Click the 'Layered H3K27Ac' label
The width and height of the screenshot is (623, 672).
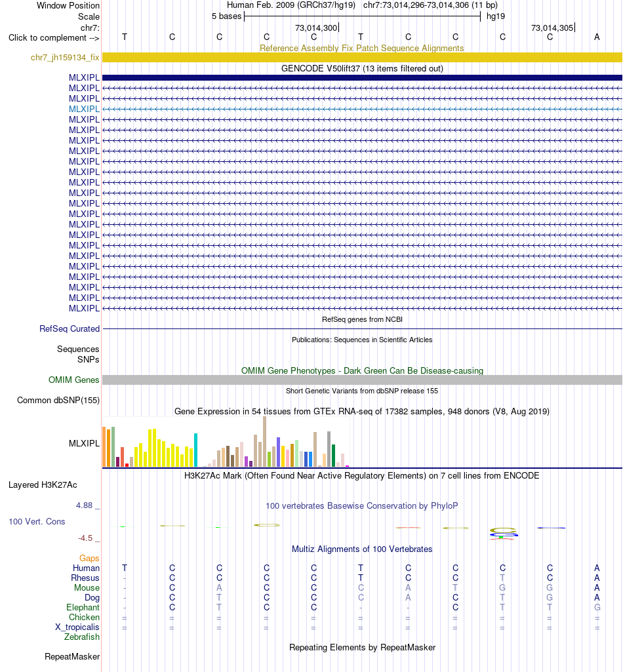43,485
